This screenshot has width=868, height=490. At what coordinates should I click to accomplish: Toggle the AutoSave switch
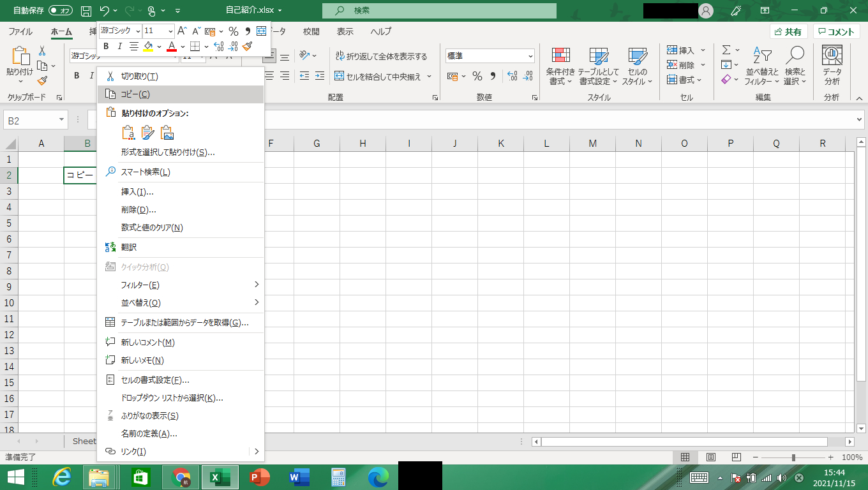(61, 10)
